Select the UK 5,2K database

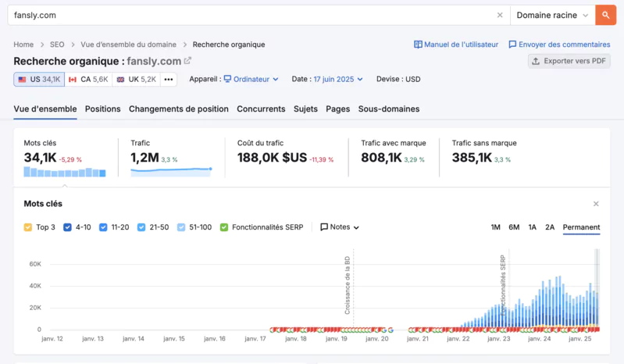click(136, 79)
